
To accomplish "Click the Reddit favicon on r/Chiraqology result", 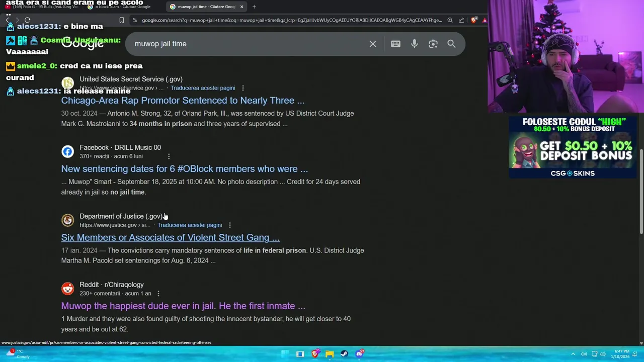I will pyautogui.click(x=67, y=289).
